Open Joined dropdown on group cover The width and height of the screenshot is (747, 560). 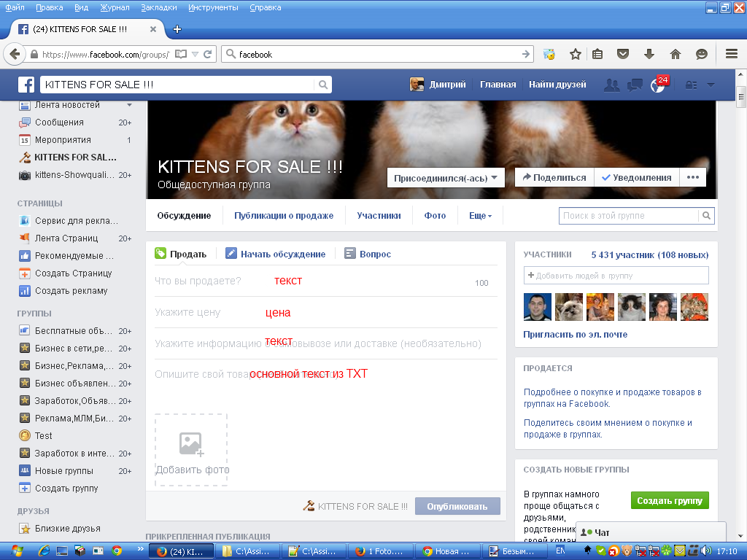coord(446,178)
